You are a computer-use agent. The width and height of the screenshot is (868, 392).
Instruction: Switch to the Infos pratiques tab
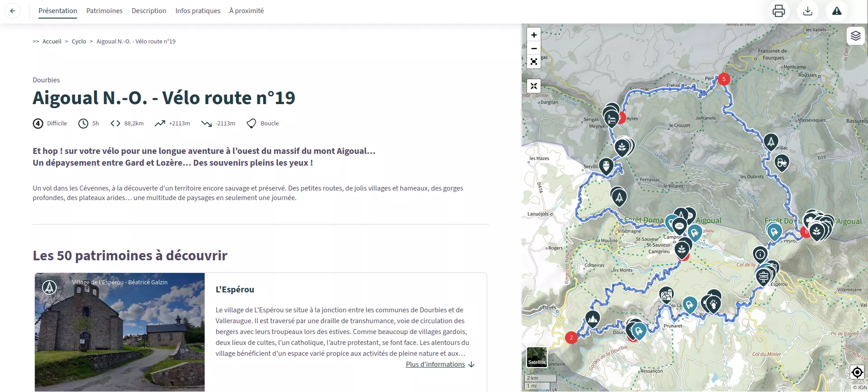pos(198,11)
